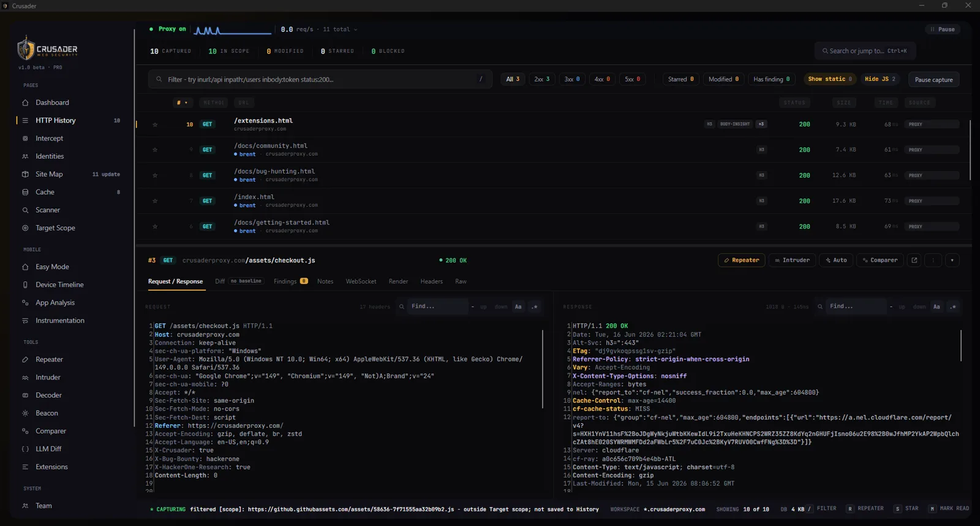Viewport: 980px width, 526px height.
Task: Toggle case-sensitive Aa in request find
Action: (x=518, y=307)
